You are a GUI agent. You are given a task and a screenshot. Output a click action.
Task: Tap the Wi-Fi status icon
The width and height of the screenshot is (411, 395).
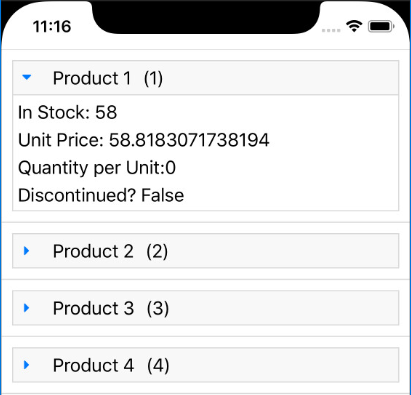(354, 26)
